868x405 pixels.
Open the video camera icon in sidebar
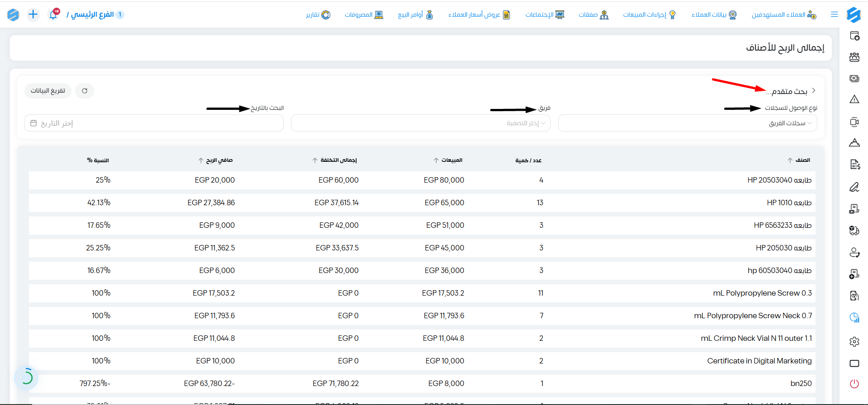click(x=854, y=122)
